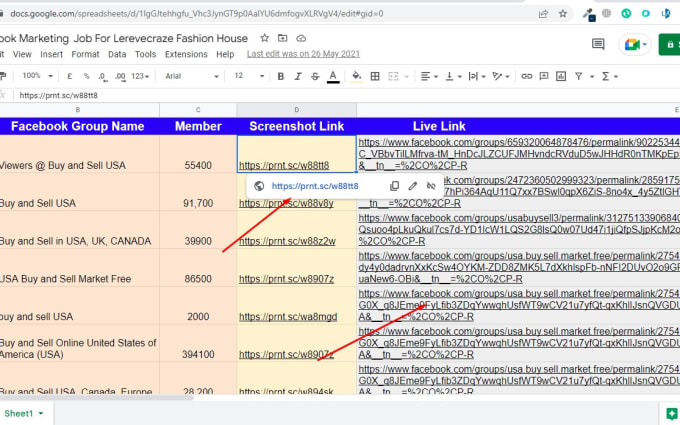680x425 pixels.
Task: Open the Insert menu
Action: tap(51, 54)
